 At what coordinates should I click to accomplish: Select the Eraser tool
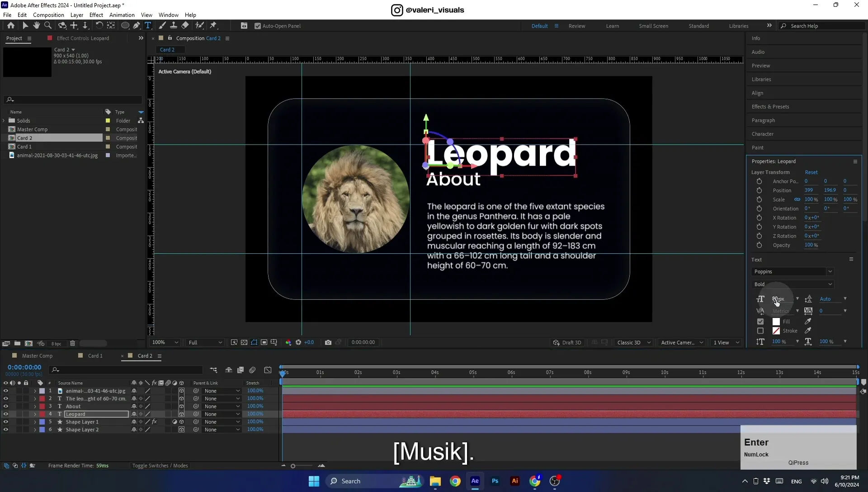[x=185, y=26]
